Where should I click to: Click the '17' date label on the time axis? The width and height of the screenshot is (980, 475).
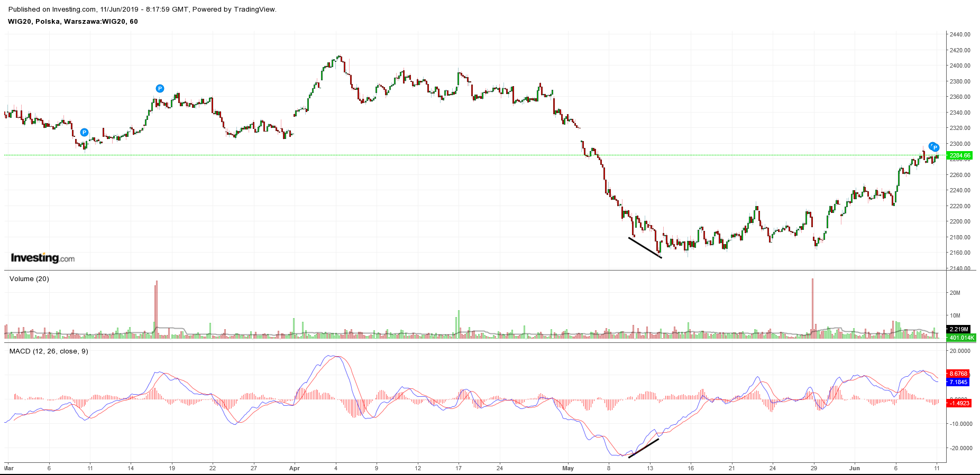coord(459,468)
